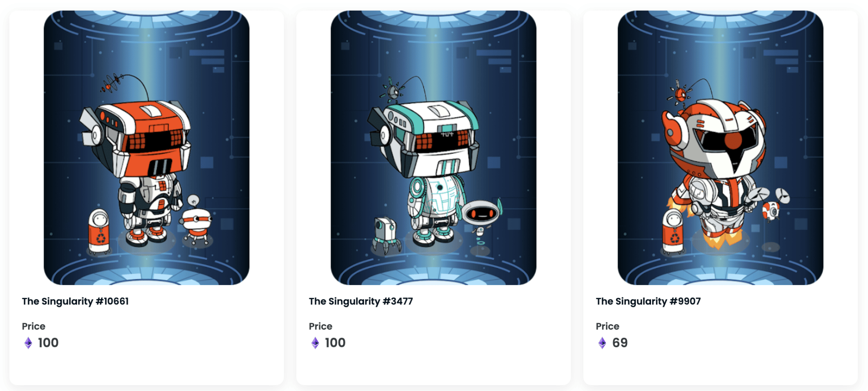Viewport: 868px width, 391px height.
Task: Click the 100 price of #3477
Action: 335,343
